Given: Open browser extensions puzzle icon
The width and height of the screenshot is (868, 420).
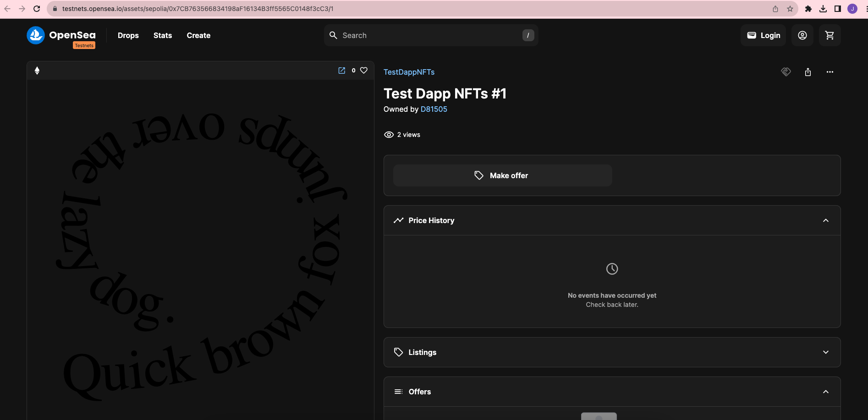Looking at the screenshot, I should click(808, 9).
